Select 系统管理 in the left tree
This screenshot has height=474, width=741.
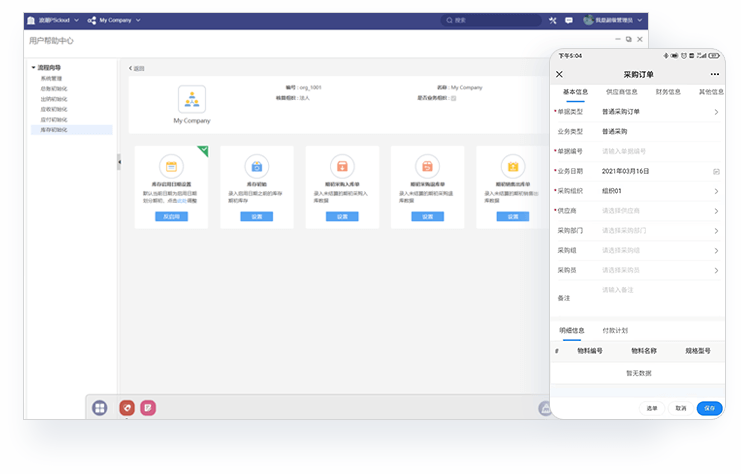tap(51, 78)
